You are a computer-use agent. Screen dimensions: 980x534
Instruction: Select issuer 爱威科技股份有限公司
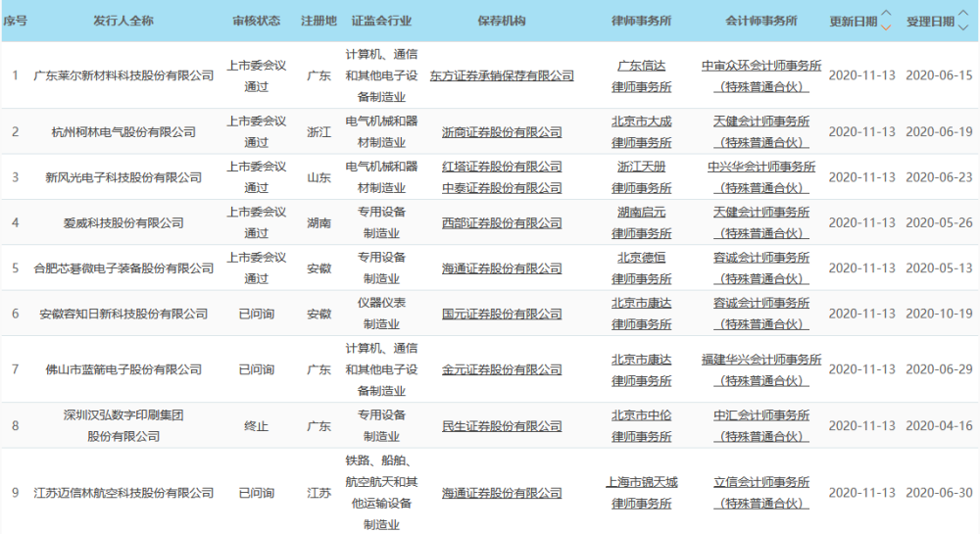pyautogui.click(x=123, y=223)
